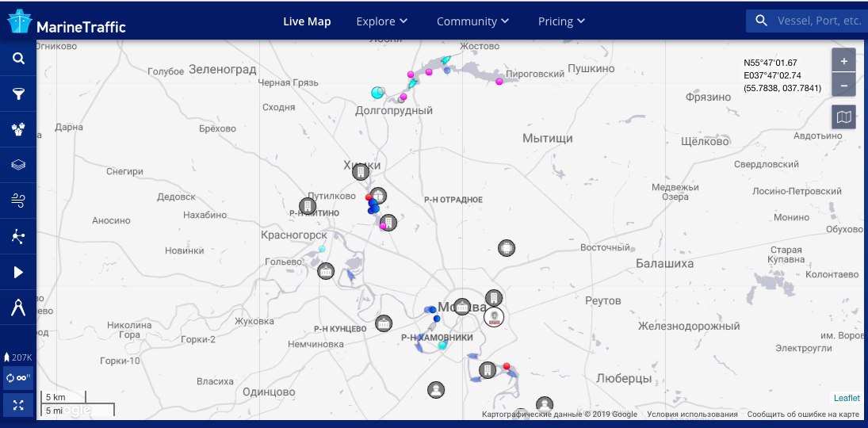The height and width of the screenshot is (428, 868).
Task: Open the density maps network icon
Action: coord(18,236)
